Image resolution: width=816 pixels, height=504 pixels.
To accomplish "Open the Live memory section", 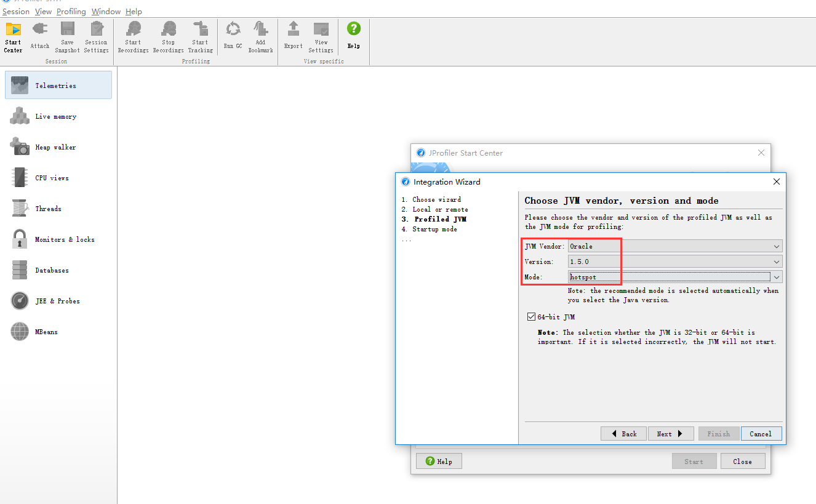I will tap(58, 116).
